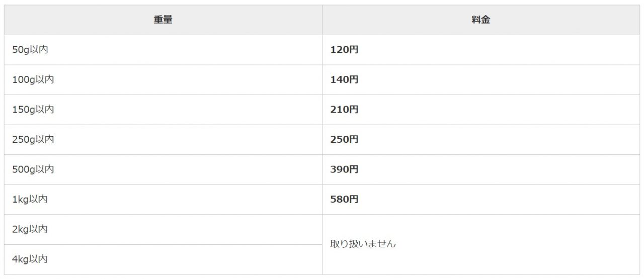Click the 2kg以内 weight row label
Viewport: 644px width, 279px height.
click(x=30, y=229)
